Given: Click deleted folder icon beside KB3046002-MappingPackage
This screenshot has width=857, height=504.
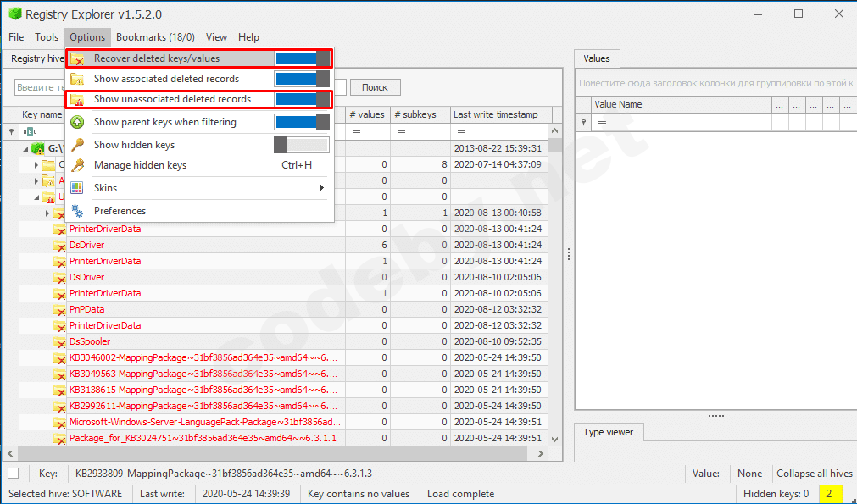Looking at the screenshot, I should click(59, 358).
